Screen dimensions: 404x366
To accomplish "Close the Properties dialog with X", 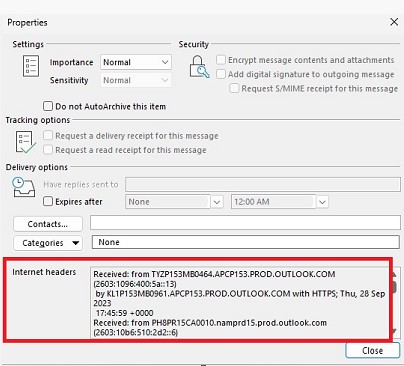I will [394, 22].
